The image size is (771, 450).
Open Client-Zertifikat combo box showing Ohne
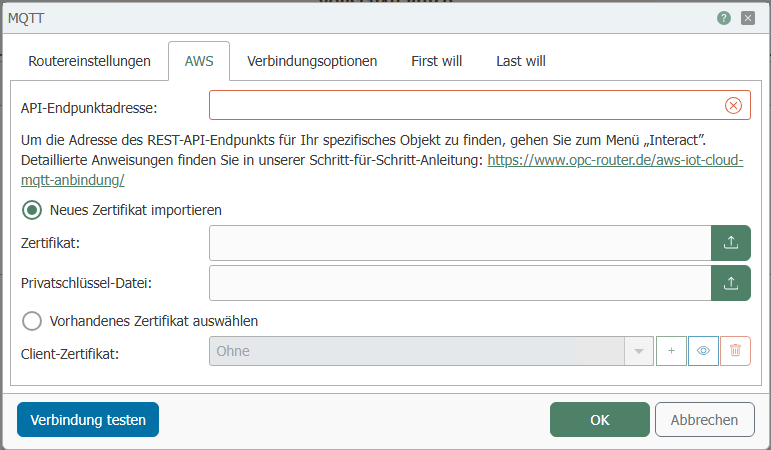click(x=415, y=351)
